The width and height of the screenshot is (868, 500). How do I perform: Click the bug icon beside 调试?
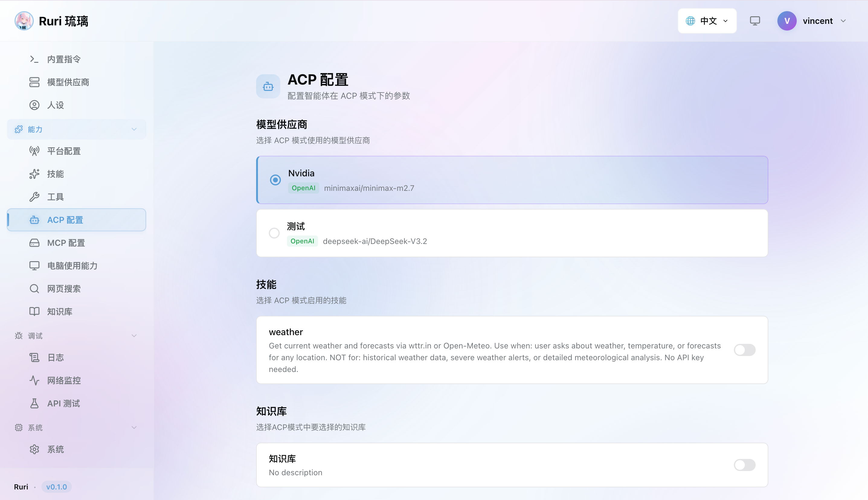pos(18,335)
